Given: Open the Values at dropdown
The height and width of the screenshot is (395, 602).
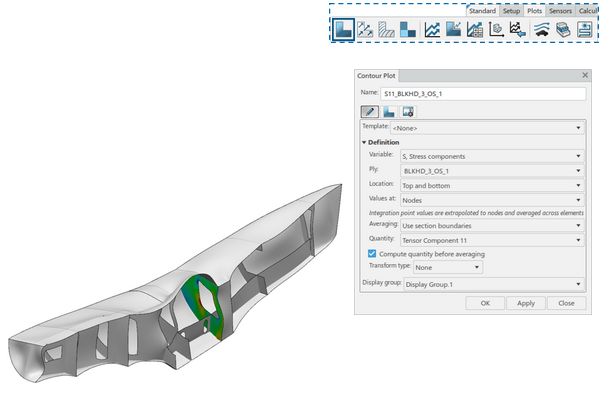Looking at the screenshot, I should [x=492, y=200].
